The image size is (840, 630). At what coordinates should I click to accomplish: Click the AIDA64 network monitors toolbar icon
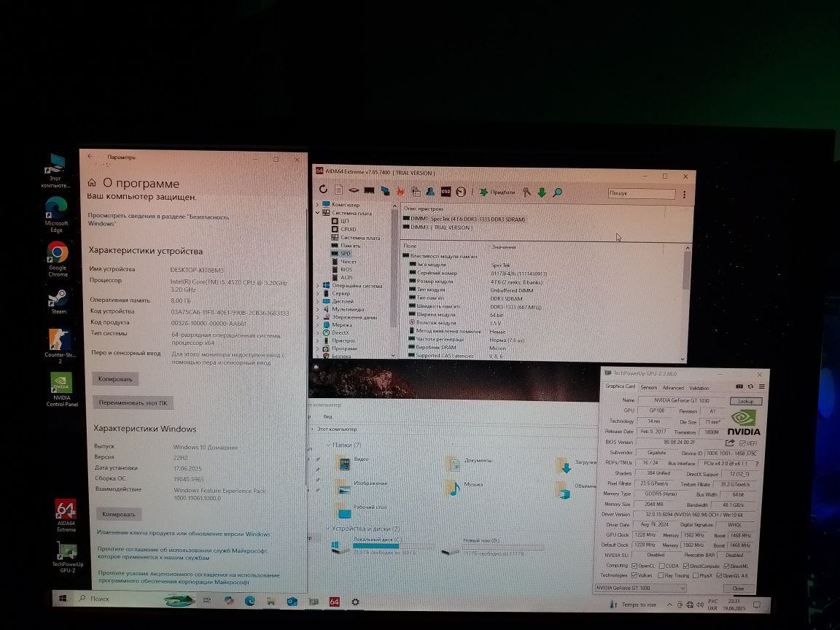point(385,191)
